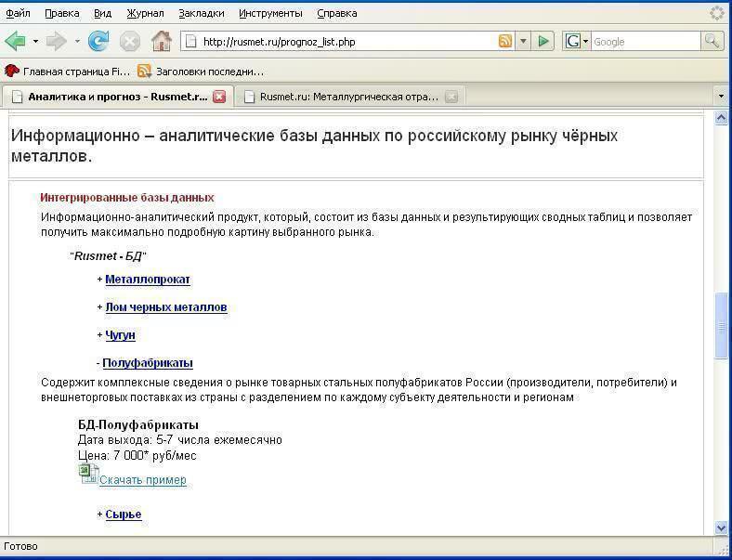Click the Forward navigation arrow

click(x=56, y=41)
